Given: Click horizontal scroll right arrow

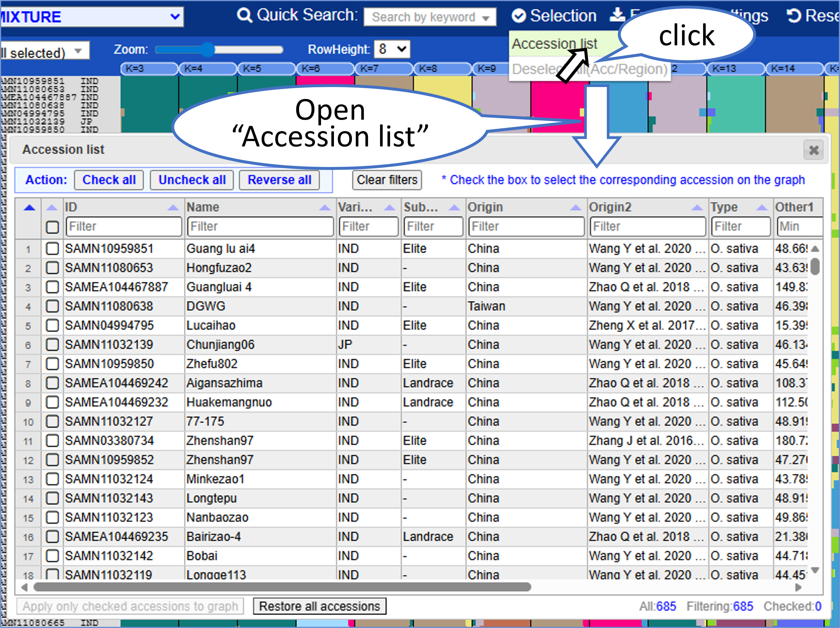Looking at the screenshot, I should pyautogui.click(x=798, y=587).
